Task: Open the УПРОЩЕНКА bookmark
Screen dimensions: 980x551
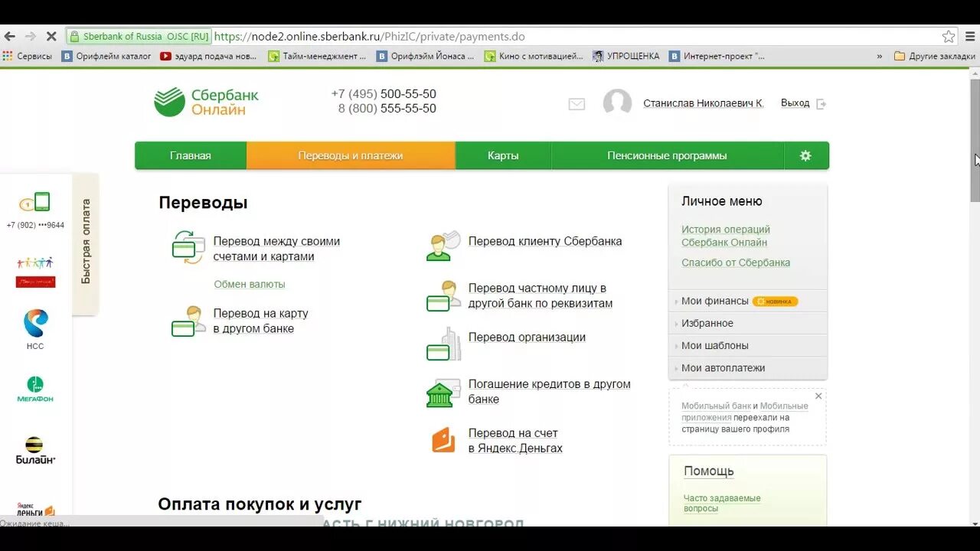Action: (626, 56)
